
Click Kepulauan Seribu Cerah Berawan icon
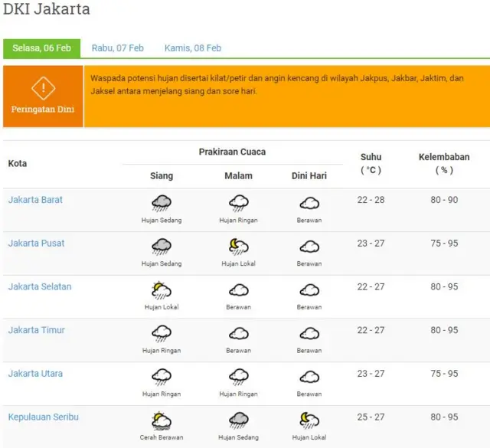point(162,420)
